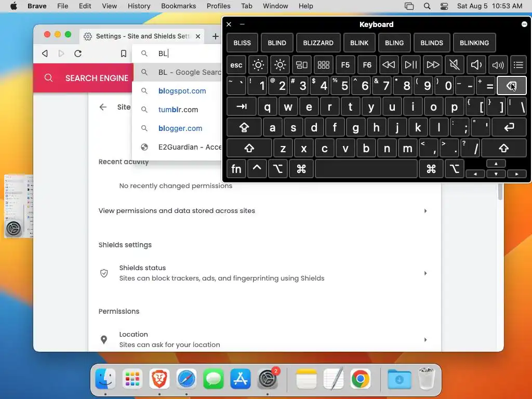Choose the BLISS word suggestion
This screenshot has width=532, height=399.
(242, 43)
